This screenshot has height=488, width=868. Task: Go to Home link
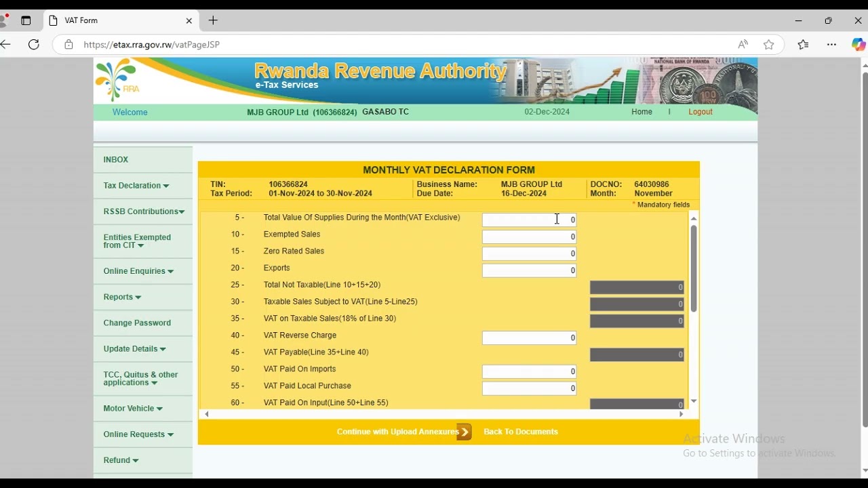pos(642,112)
